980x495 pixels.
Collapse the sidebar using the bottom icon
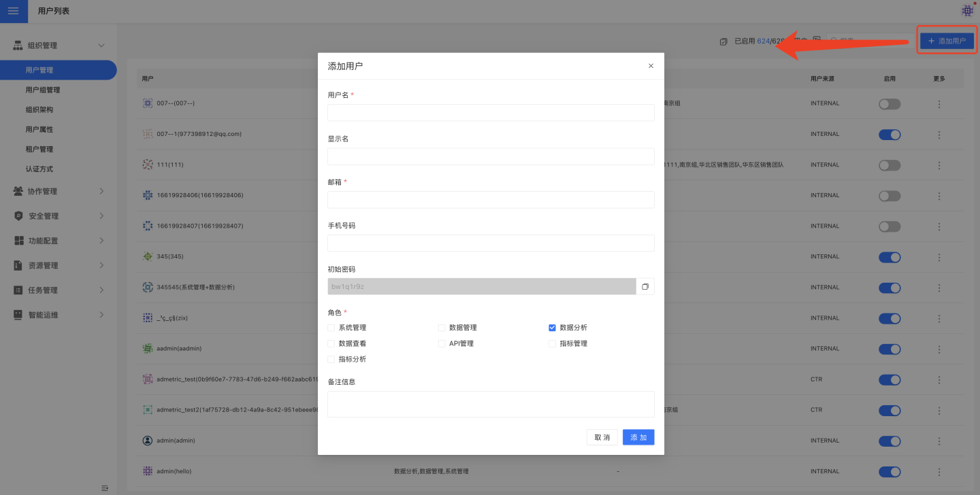click(105, 488)
